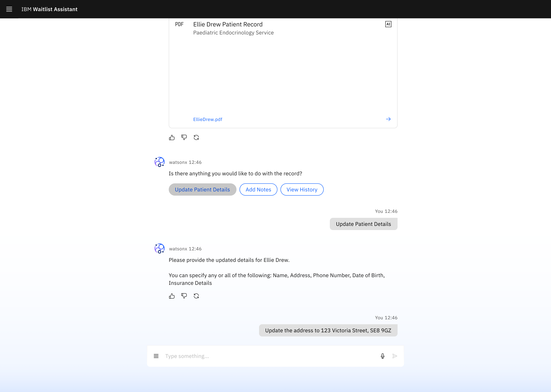Activate microphone voice input
Image resolution: width=551 pixels, height=392 pixels.
point(383,356)
